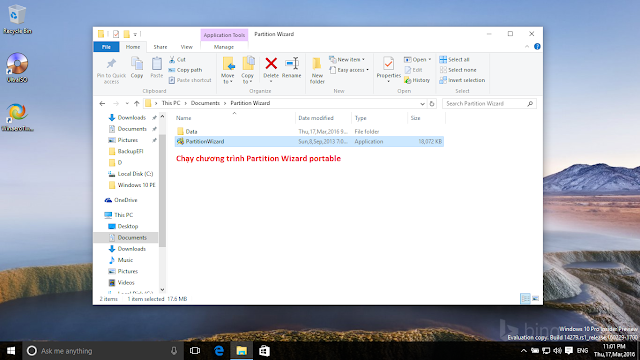Go back using navigation arrow
The width and height of the screenshot is (640, 360).
pos(102,104)
